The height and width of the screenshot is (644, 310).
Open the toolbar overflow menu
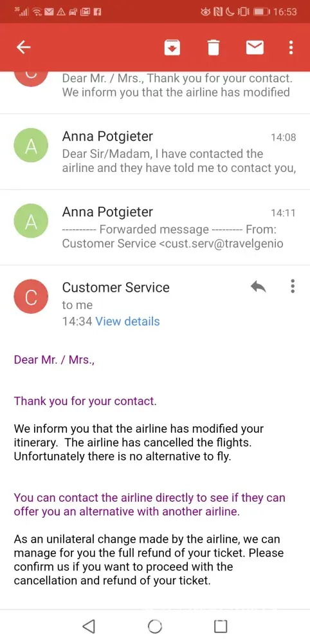point(291,48)
